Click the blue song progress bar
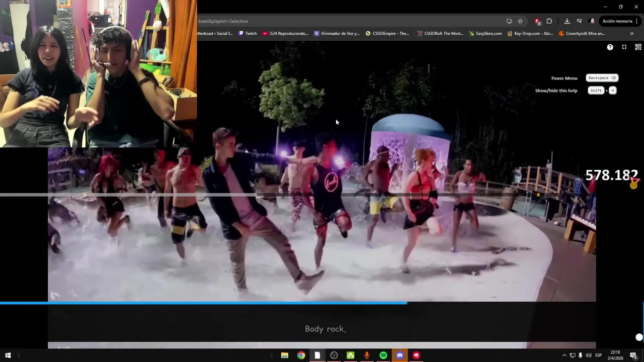The image size is (644, 362). pyautogui.click(x=203, y=303)
